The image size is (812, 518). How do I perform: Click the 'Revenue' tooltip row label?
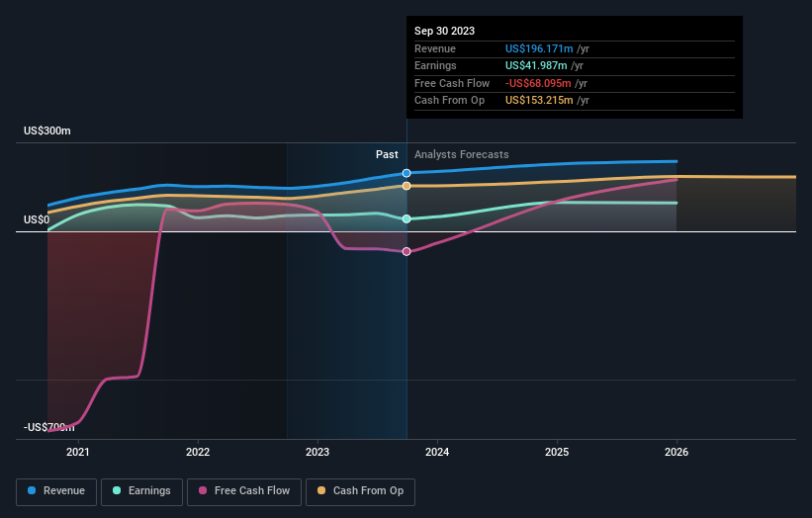tap(435, 48)
